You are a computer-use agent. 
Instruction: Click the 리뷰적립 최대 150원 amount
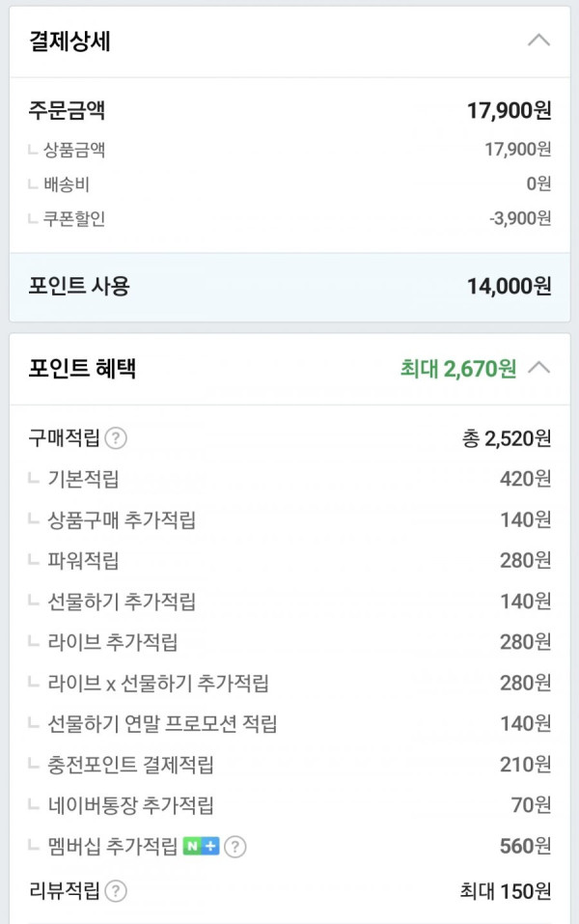506,891
